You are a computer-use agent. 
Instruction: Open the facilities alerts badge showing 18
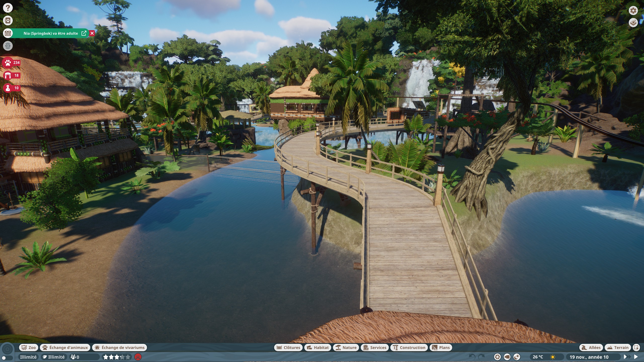(x=12, y=75)
